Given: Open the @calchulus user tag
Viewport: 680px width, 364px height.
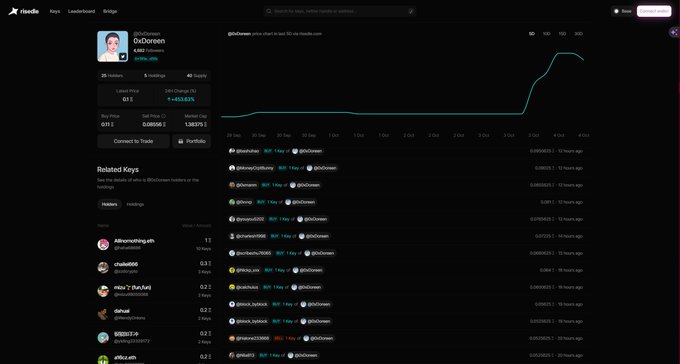Looking at the screenshot, I should click(244, 287).
